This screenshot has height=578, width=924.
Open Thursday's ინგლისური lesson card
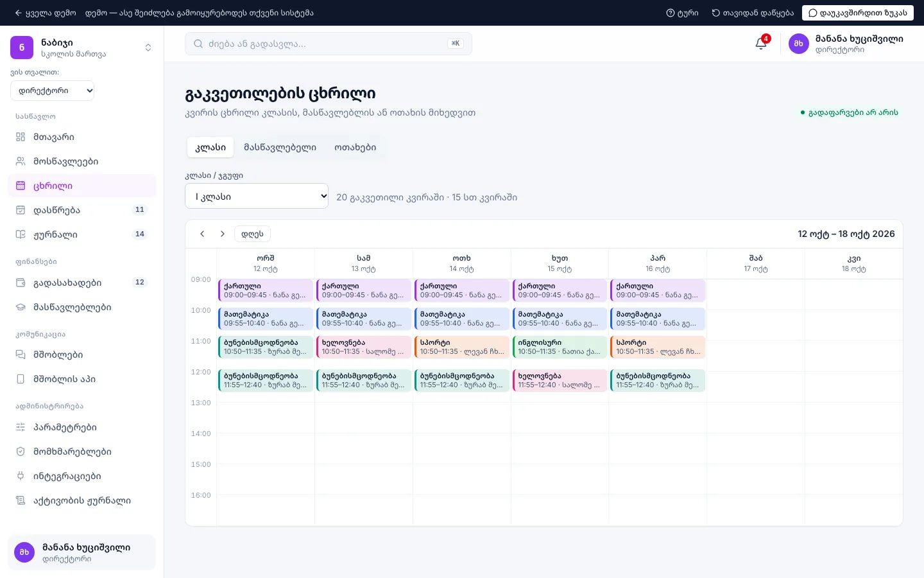coord(560,347)
